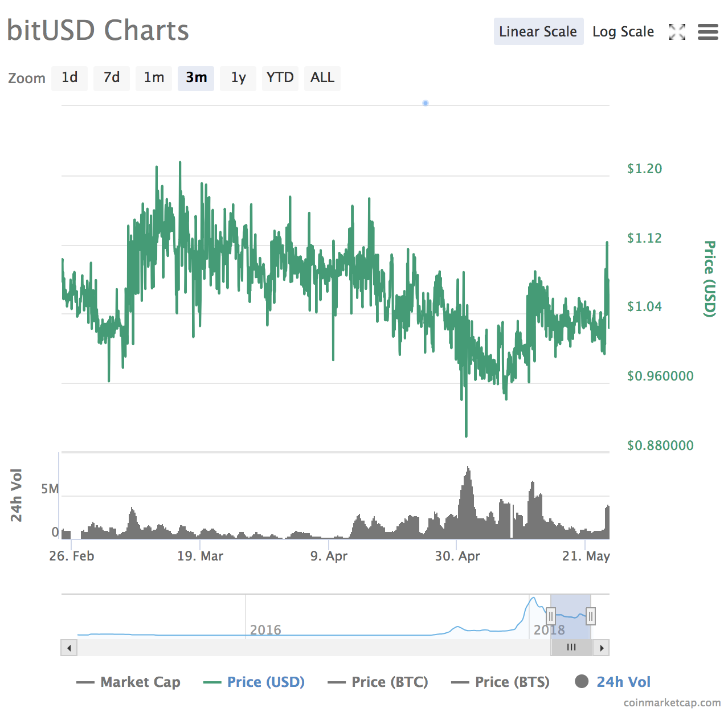Click the 24h Vol axis title
This screenshot has height=712, width=728.
[17, 495]
